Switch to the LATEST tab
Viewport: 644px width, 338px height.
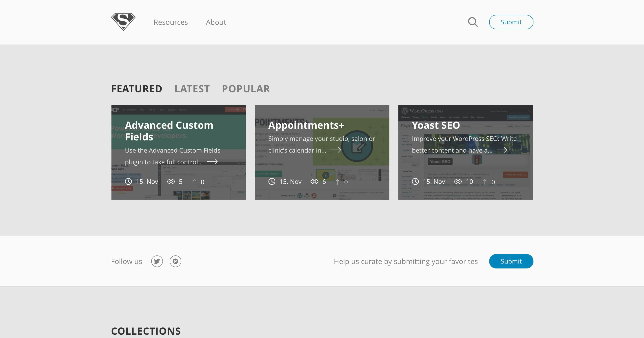(192, 89)
